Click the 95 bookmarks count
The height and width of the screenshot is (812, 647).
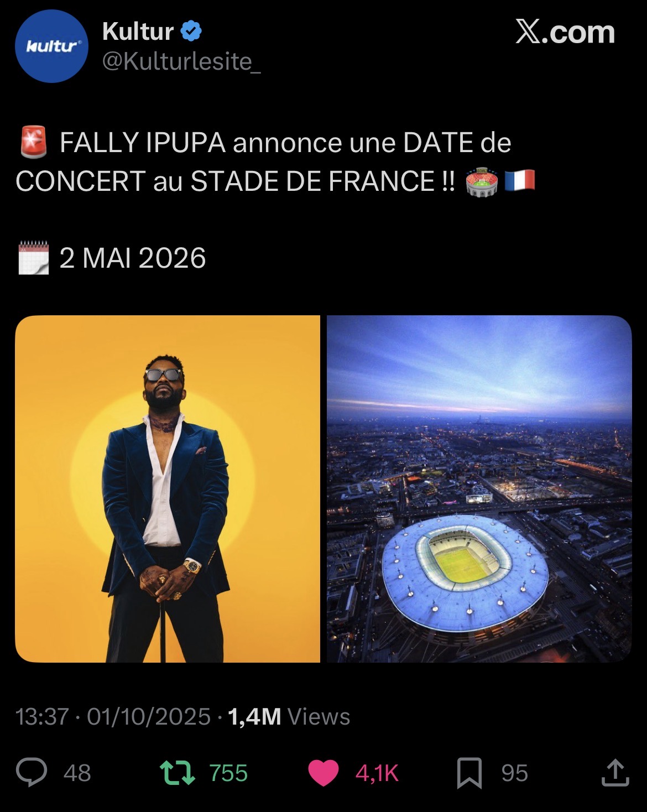514,773
